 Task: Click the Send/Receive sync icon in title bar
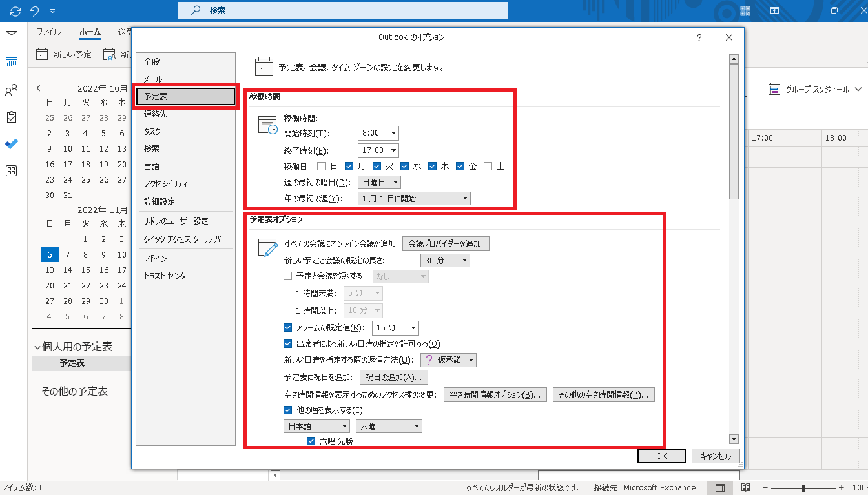tap(15, 11)
